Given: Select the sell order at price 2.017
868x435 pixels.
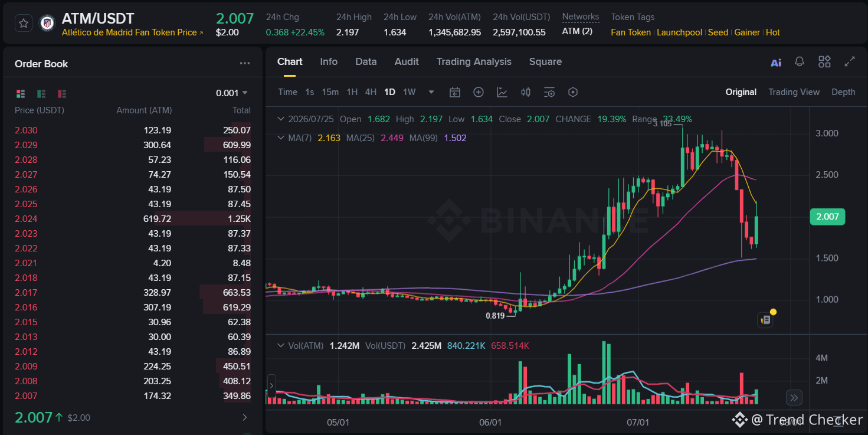Looking at the screenshot, I should point(133,293).
